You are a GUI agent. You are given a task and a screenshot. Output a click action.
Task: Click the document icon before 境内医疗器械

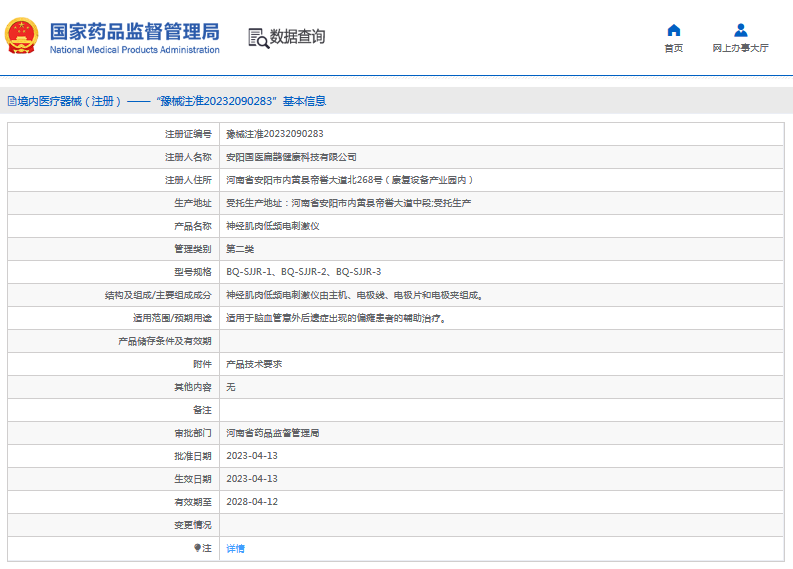tap(12, 101)
